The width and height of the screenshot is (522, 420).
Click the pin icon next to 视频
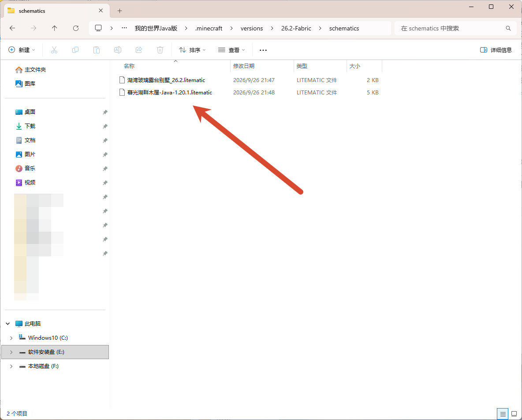(105, 183)
